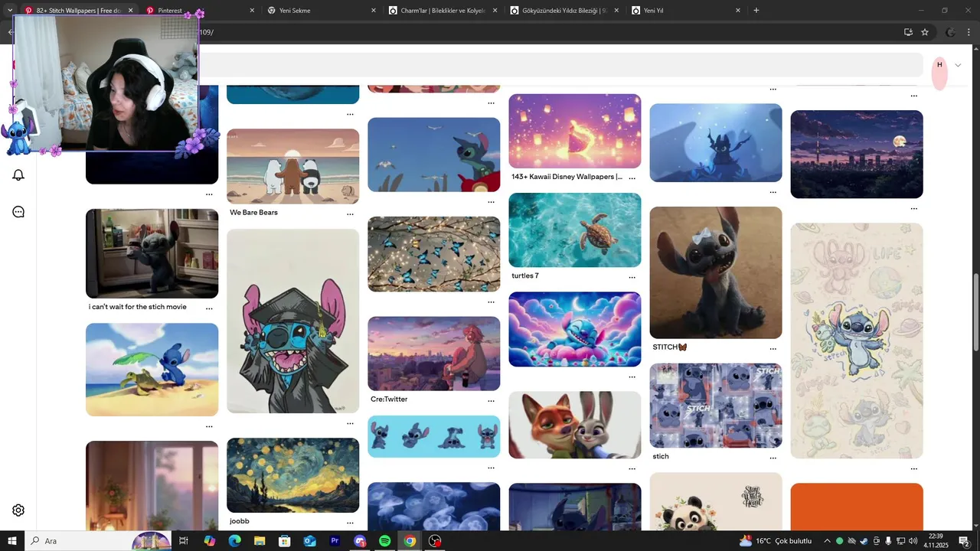The height and width of the screenshot is (551, 980).
Task: Open '143+ Kawaii Disney Wallpapers' pin title
Action: 567,177
